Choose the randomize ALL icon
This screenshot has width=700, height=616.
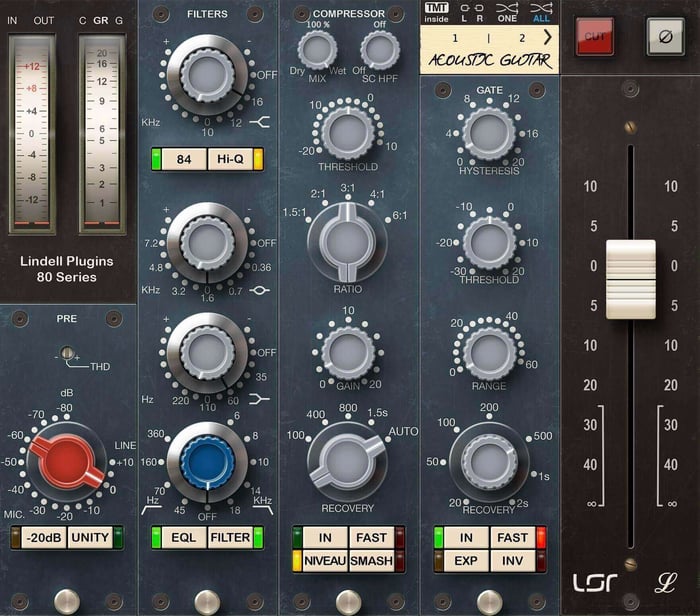pyautogui.click(x=541, y=12)
